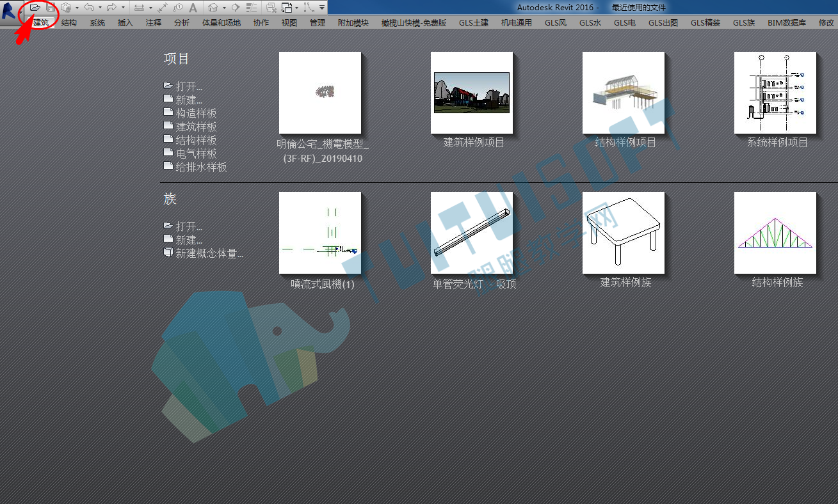Open the 插入 ribbon tab
Viewport: 838px width, 504px height.
click(x=125, y=22)
